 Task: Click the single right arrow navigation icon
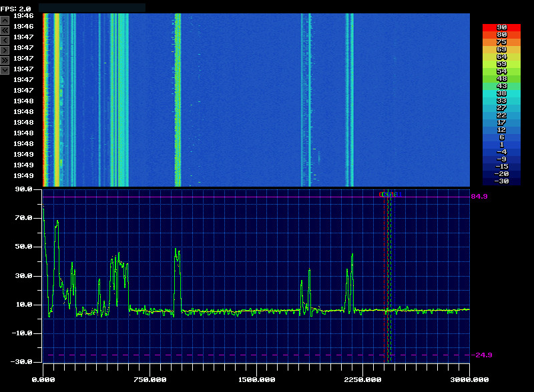point(5,49)
